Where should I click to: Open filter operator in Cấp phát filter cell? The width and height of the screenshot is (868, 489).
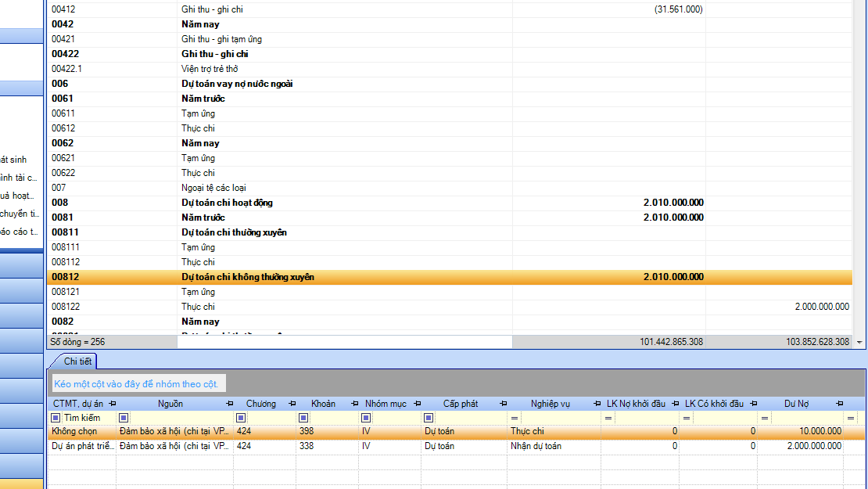point(429,418)
